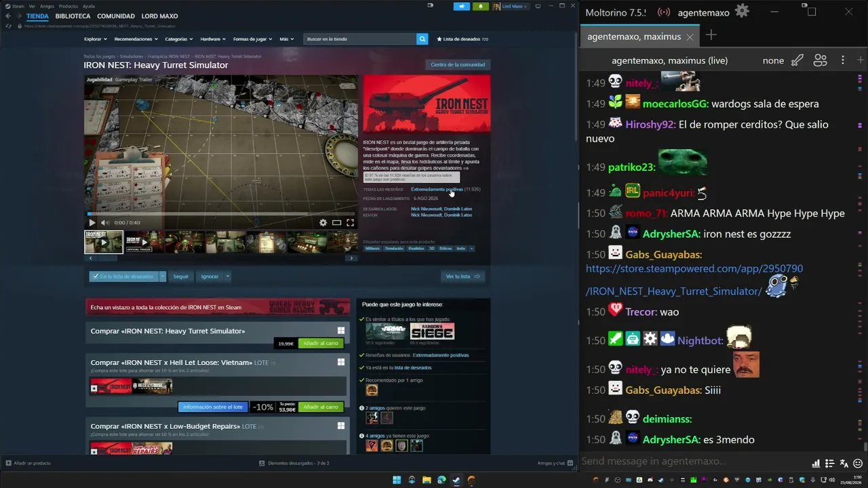
Task: Play the IRON NEST gameplay trailer
Action: [x=92, y=222]
